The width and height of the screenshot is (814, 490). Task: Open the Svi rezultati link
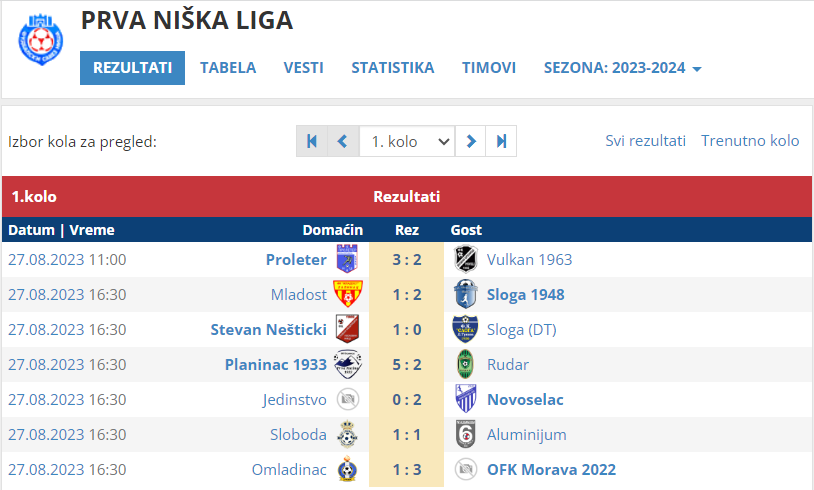[x=645, y=141]
